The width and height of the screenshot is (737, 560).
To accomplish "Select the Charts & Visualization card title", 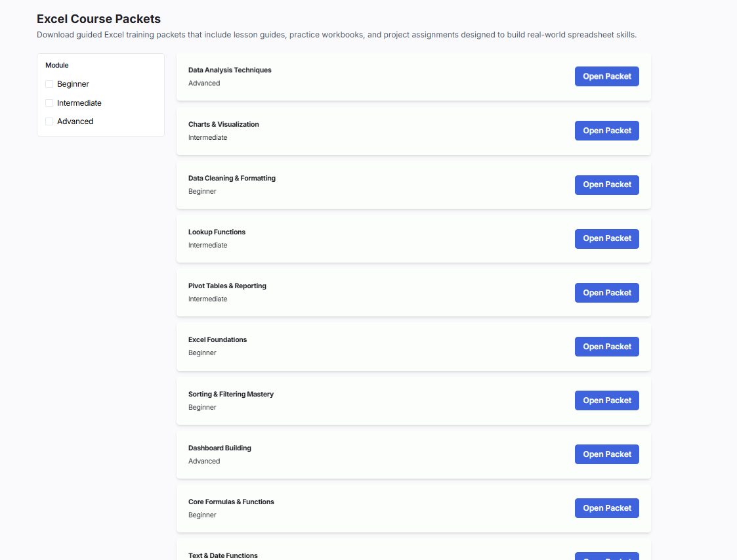I will click(223, 124).
